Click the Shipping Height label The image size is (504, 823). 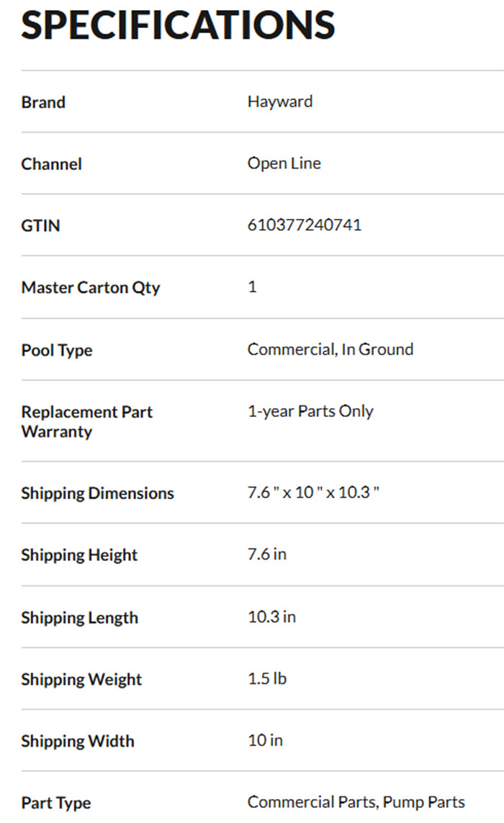click(79, 555)
